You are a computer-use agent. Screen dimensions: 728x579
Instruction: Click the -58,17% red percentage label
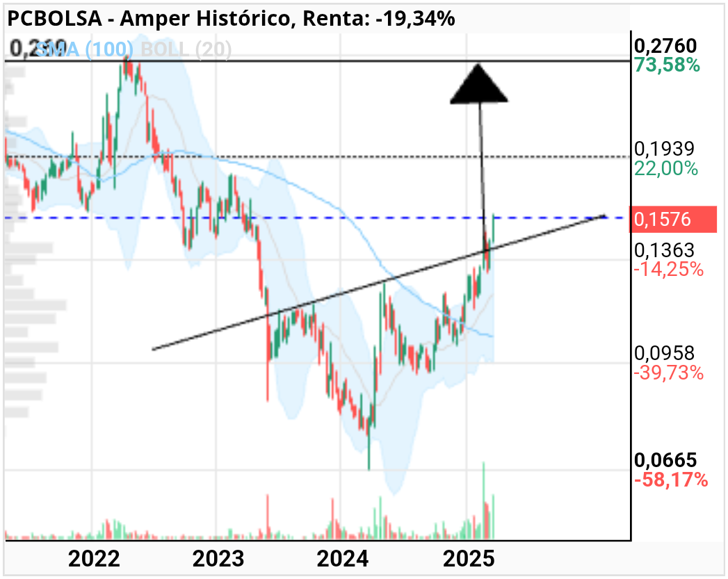[x=671, y=479]
